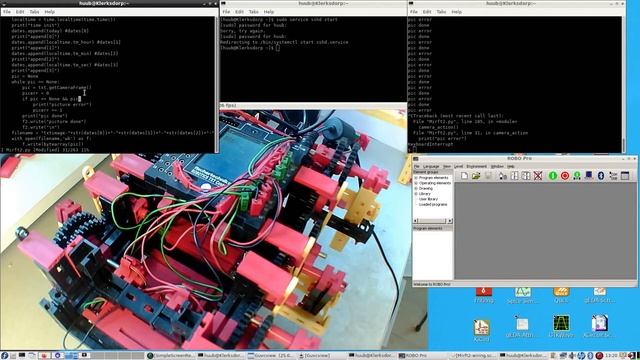Click the double-page copy subprogram icon in ROBO Pro
The width and height of the screenshot is (640, 360).
click(x=526, y=176)
